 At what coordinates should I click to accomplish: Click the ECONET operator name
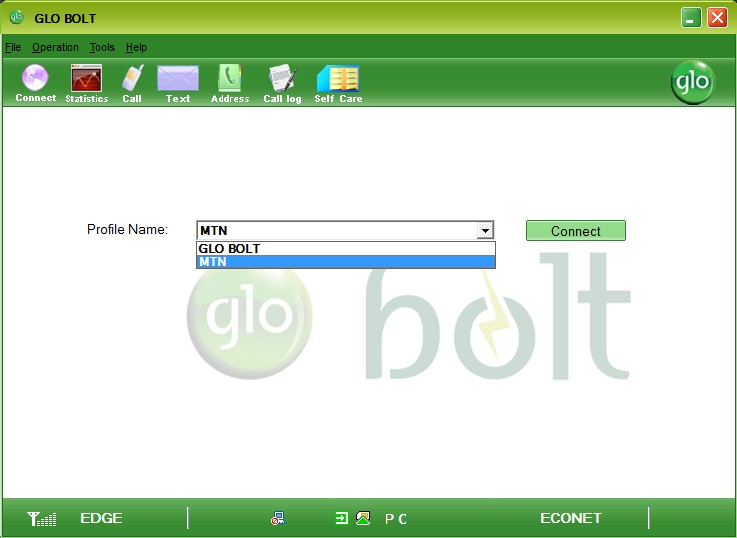571,518
